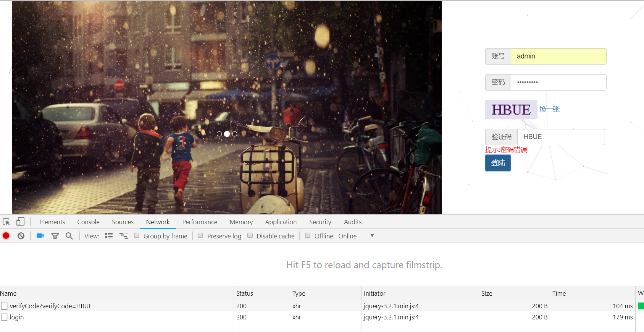This screenshot has height=332, width=644.
Task: Click the 换一张 refresh captcha link
Action: point(549,109)
